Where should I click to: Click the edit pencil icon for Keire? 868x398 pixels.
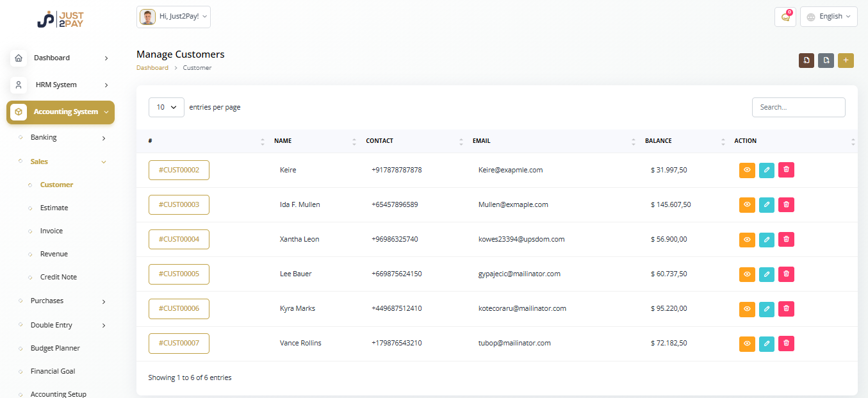coord(767,170)
